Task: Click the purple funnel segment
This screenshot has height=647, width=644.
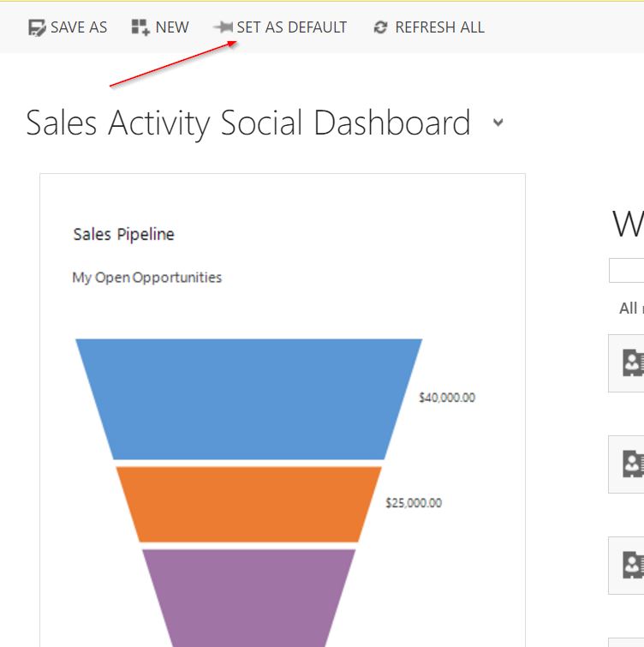Action: pos(248,596)
